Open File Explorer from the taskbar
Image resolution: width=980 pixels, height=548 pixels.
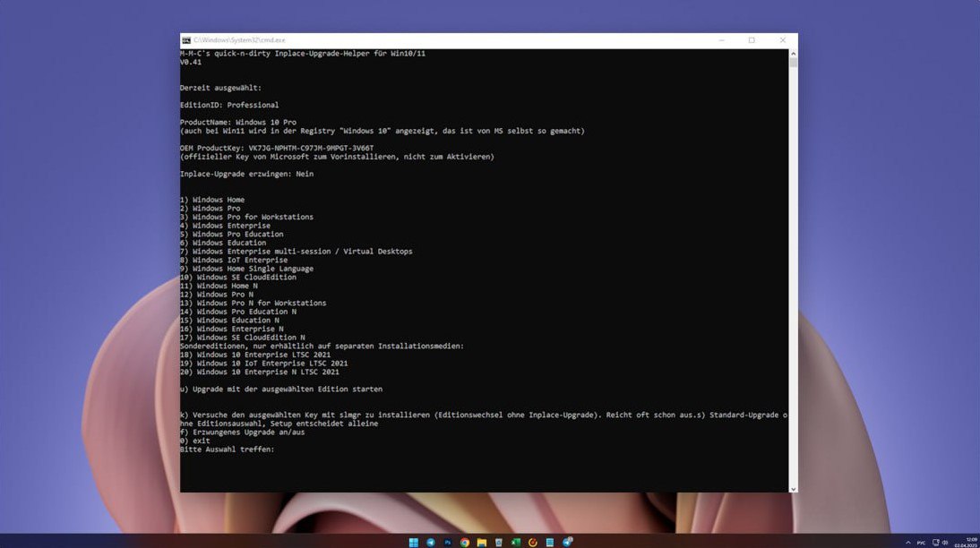pos(481,543)
